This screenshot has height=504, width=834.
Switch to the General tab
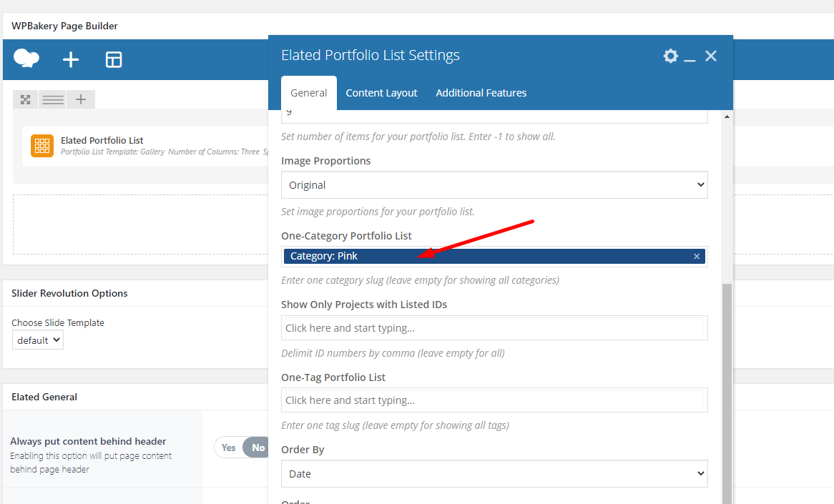tap(308, 93)
